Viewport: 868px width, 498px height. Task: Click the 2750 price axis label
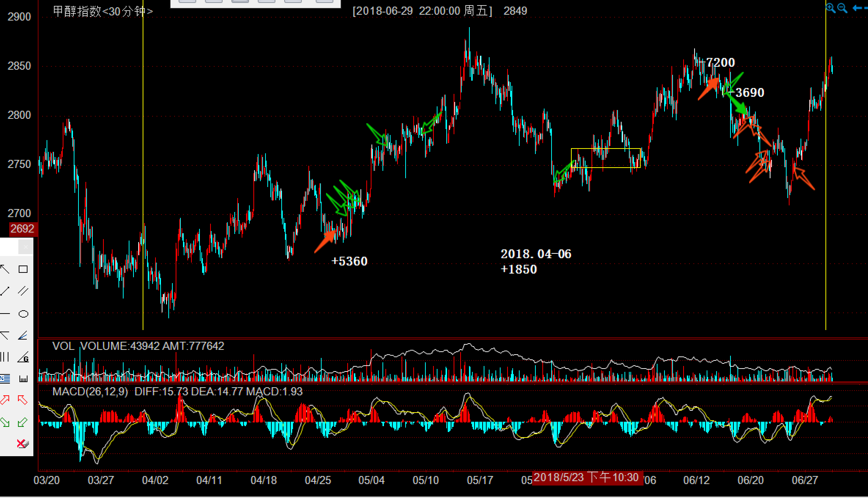19,164
